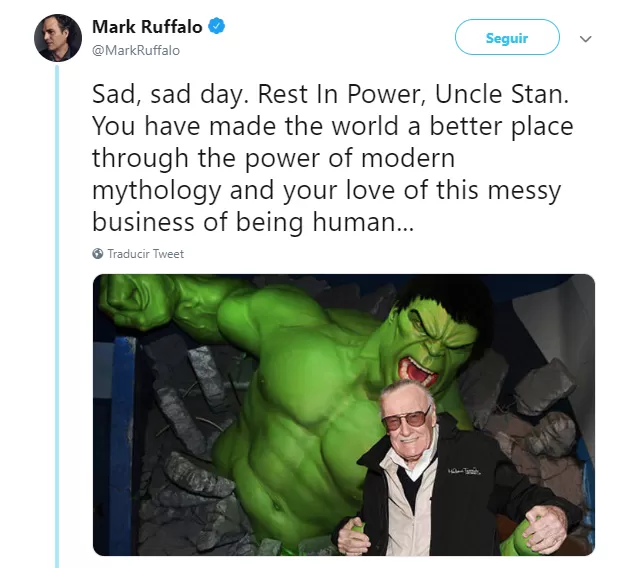Click the @MarkRuffalo handle
Screen dimensions: 623x568
(x=136, y=50)
